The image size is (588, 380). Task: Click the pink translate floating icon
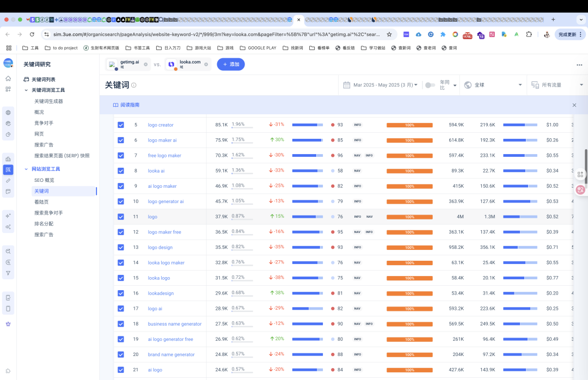(x=580, y=190)
